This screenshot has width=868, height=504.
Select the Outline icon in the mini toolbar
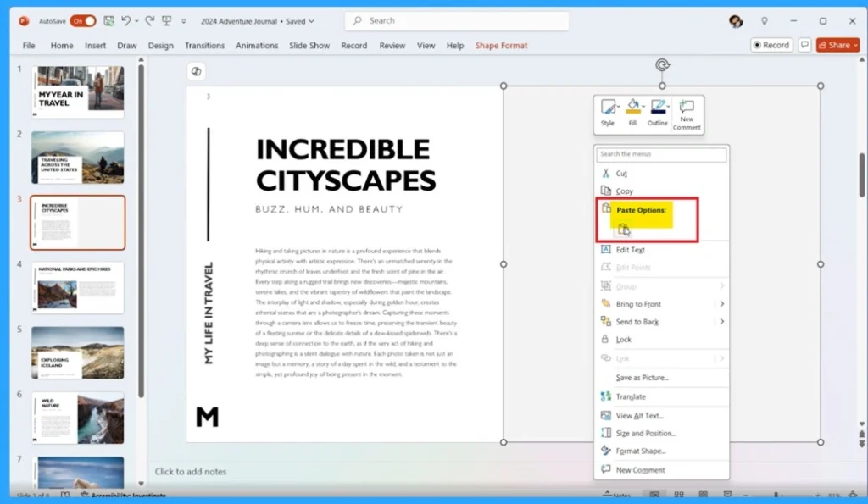(658, 110)
